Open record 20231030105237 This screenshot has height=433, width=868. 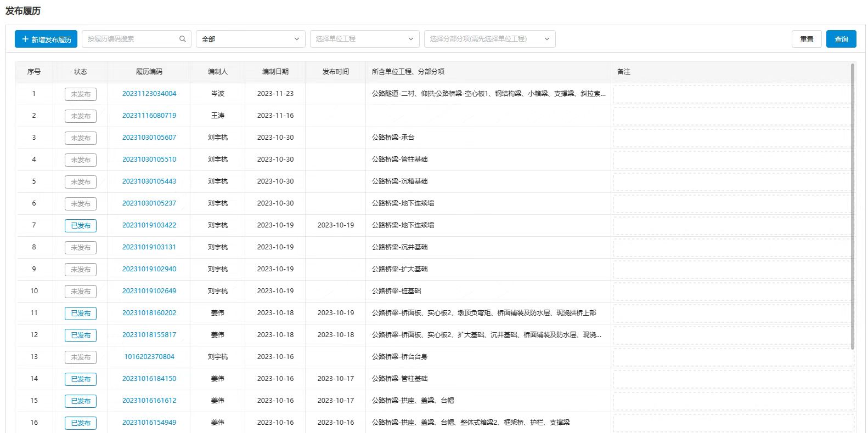coord(149,203)
